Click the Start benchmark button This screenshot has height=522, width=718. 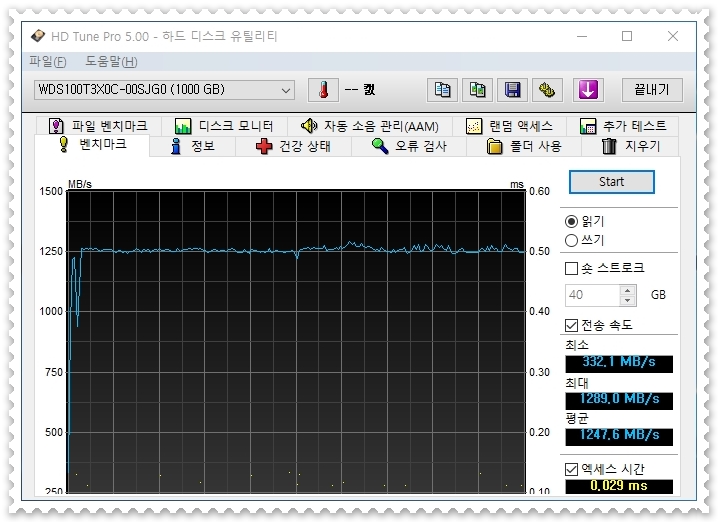point(611,182)
